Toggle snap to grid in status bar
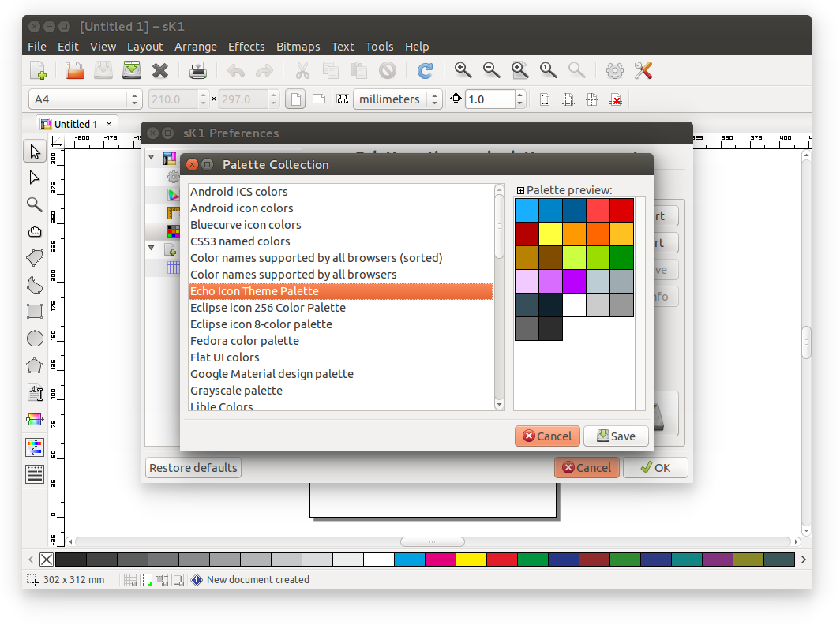This screenshot has height=625, width=840. (x=129, y=580)
